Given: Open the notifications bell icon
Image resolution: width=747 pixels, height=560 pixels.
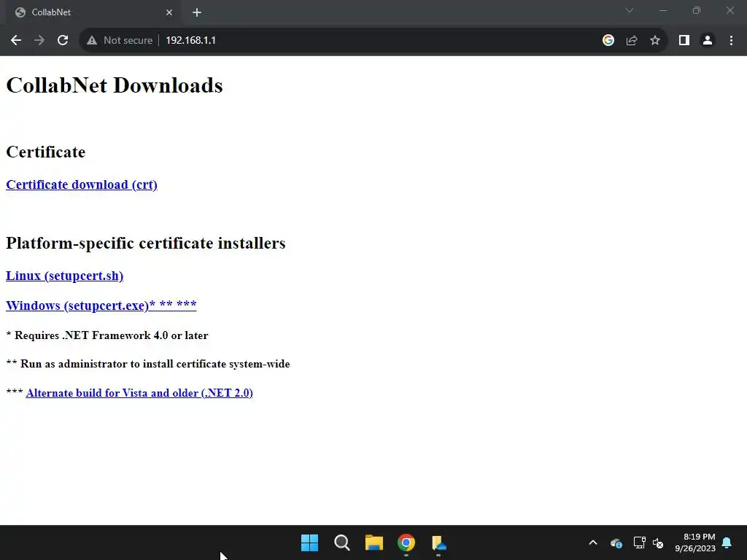Looking at the screenshot, I should click(727, 542).
